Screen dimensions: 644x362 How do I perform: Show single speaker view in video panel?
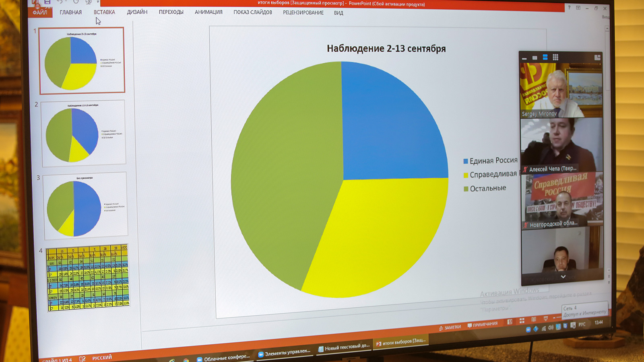(x=535, y=58)
